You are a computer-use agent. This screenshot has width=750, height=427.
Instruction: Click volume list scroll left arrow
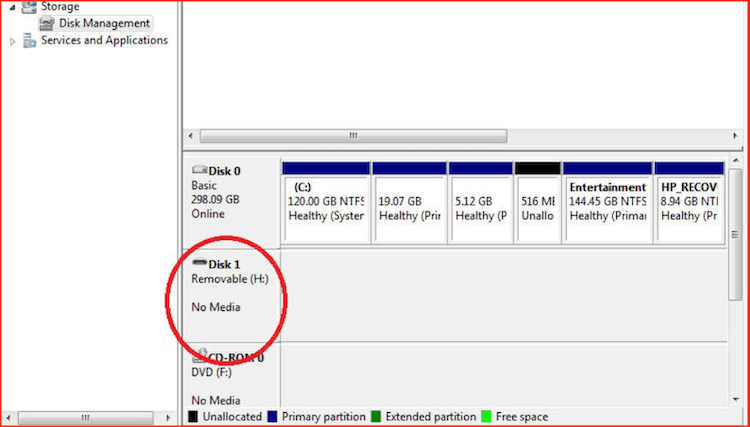click(190, 136)
